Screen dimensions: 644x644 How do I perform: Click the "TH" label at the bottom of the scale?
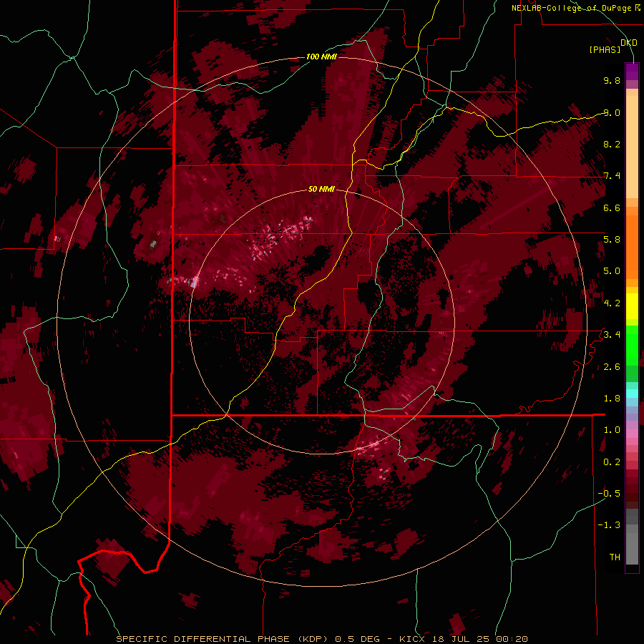[x=615, y=557]
